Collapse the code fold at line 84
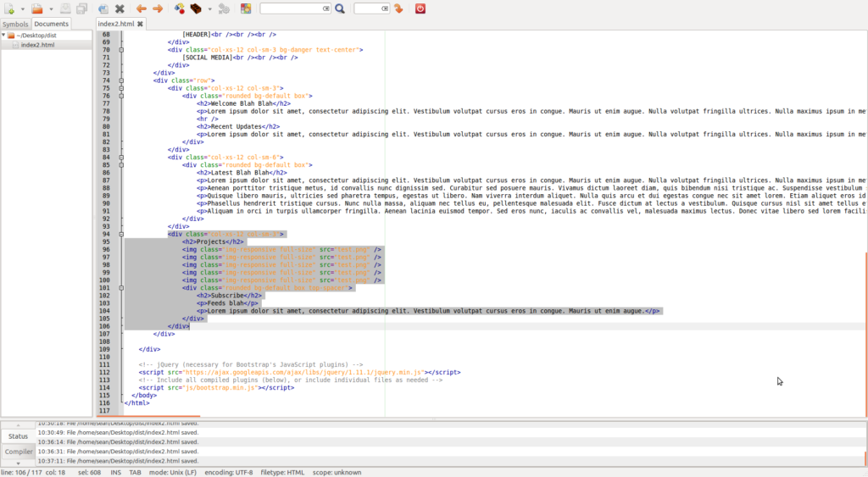This screenshot has height=477, width=868. click(x=121, y=157)
